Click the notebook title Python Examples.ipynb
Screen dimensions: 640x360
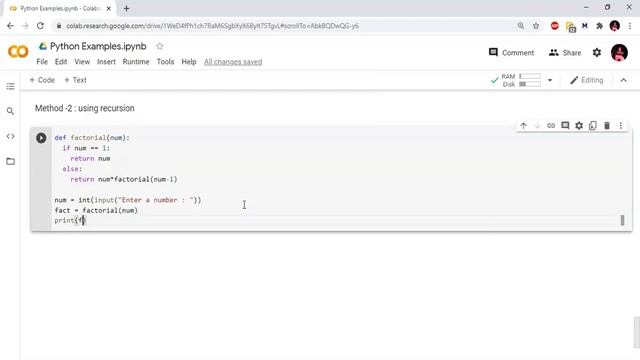(98, 46)
